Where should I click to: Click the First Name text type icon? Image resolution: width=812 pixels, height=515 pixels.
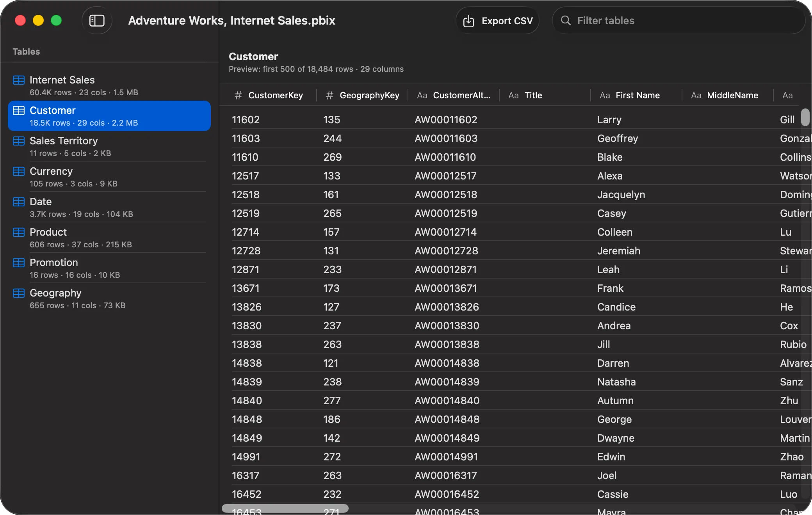point(605,95)
